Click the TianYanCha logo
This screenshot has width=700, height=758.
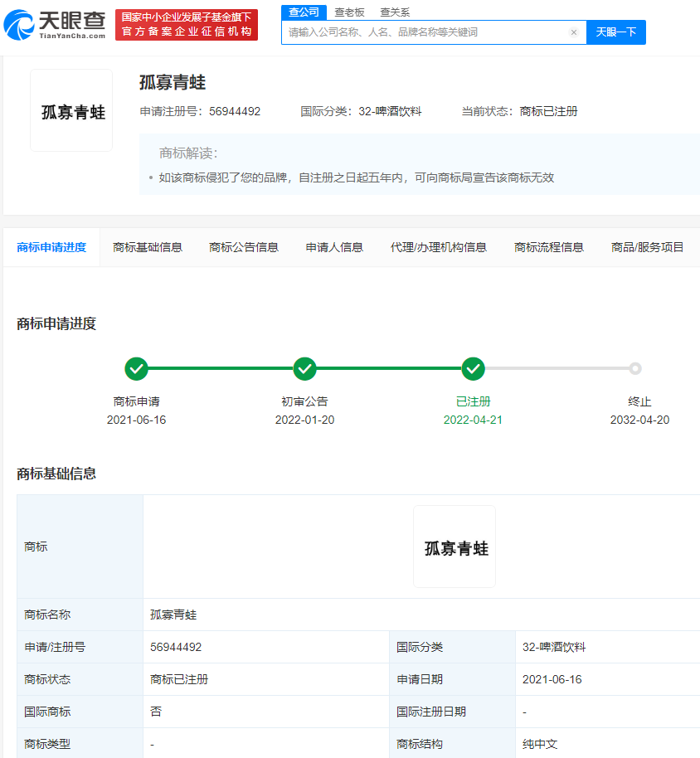(x=55, y=25)
